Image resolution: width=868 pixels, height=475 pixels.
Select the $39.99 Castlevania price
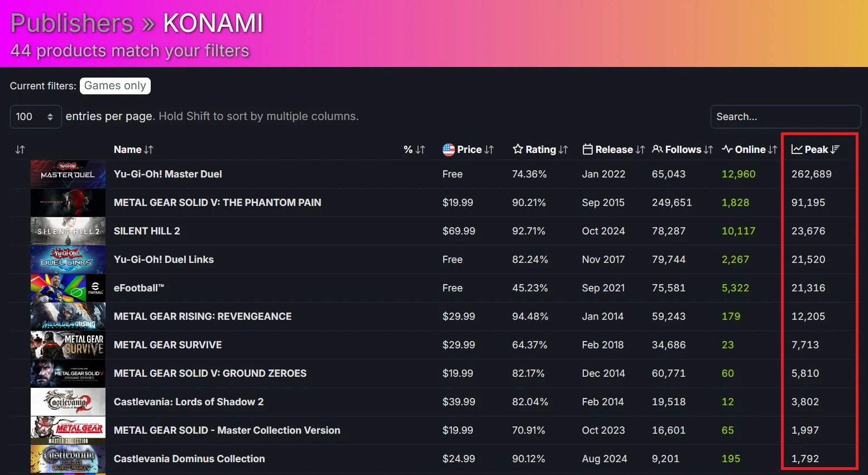(x=459, y=402)
